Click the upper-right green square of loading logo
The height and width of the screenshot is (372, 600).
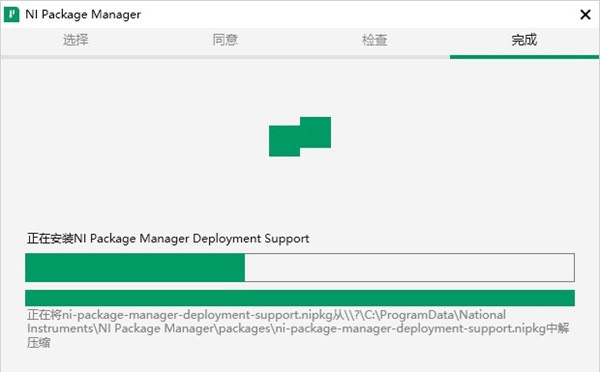[315, 132]
